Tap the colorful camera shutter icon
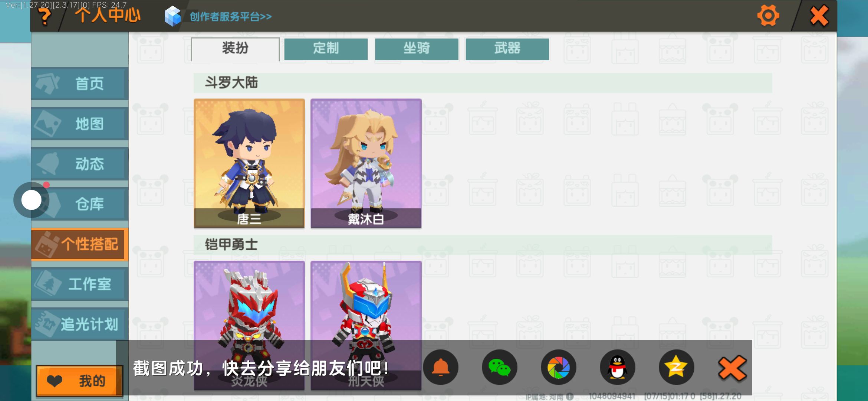The width and height of the screenshot is (868, 401). click(x=558, y=367)
